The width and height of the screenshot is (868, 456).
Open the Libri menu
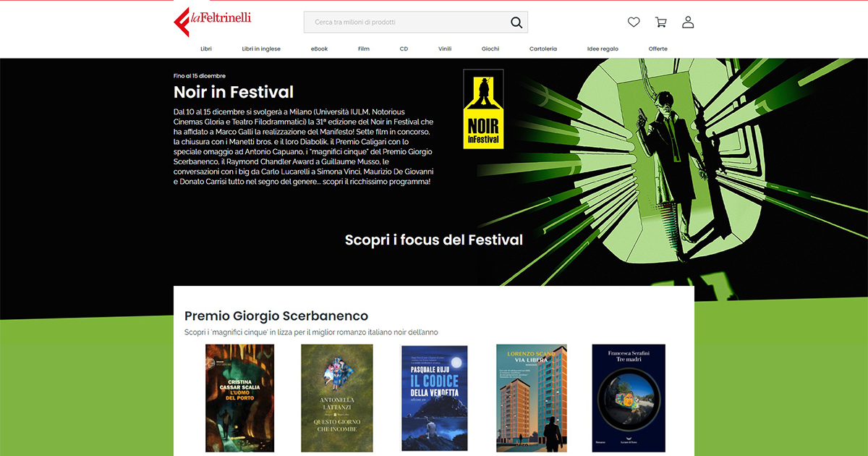[206, 49]
